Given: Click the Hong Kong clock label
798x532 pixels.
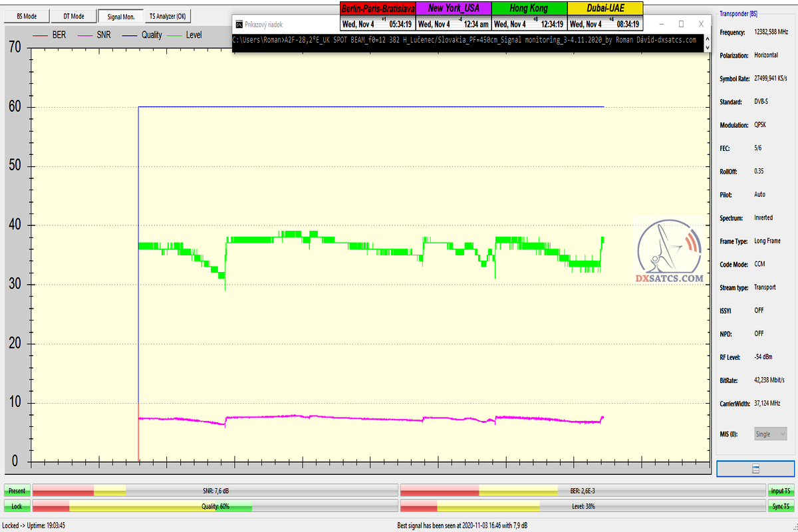Looking at the screenshot, I should coord(529,9).
